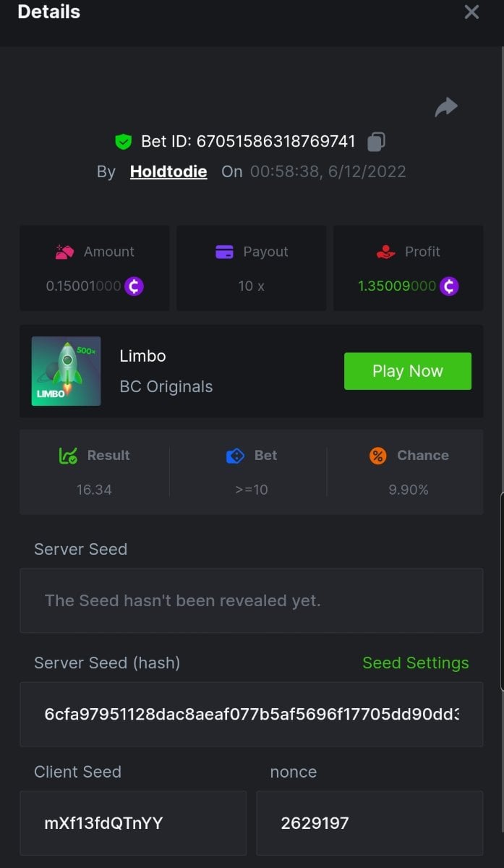Click the Result chart icon
The width and height of the screenshot is (504, 868).
tap(68, 456)
